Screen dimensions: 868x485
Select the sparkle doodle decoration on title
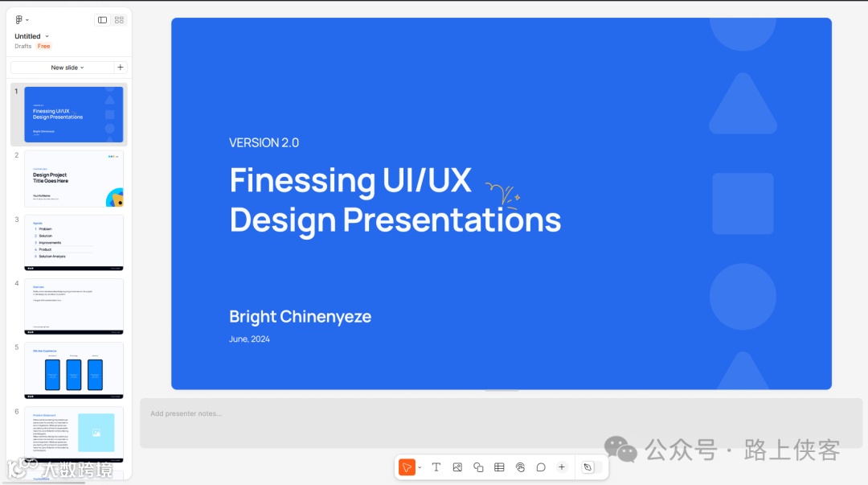point(502,195)
